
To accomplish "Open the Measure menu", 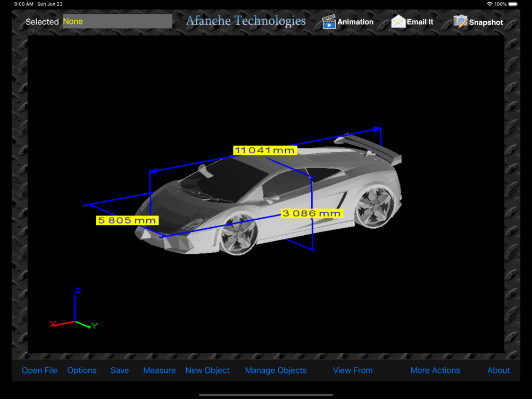I will tap(160, 370).
